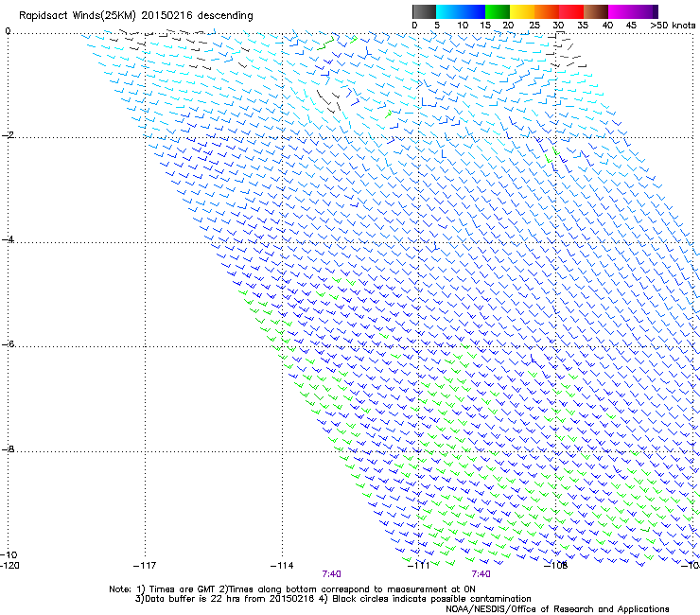Screen dimensions: 700x615
Task: Click the 'Data buffer is 22 hrs' footnote line
Action: coord(333,599)
